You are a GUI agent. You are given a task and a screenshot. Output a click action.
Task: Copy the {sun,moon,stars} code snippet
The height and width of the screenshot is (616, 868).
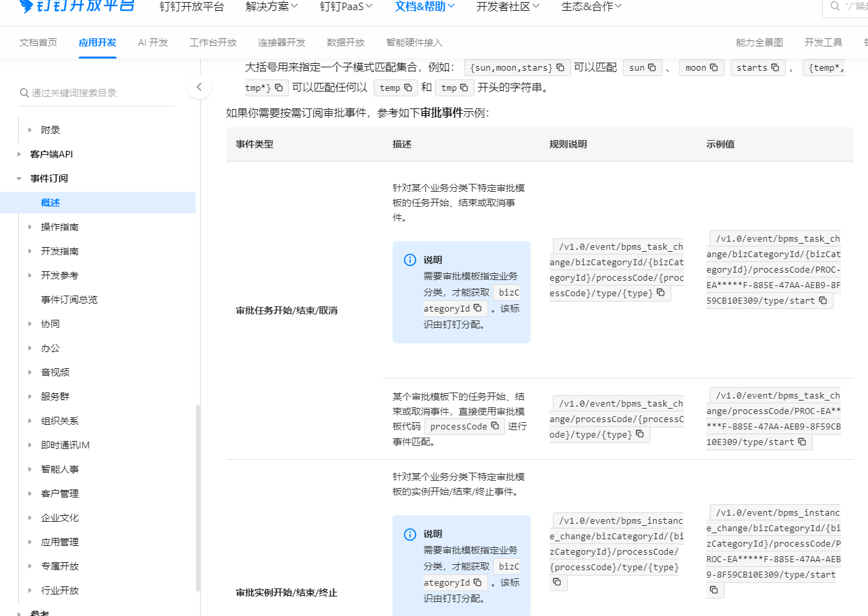560,67
